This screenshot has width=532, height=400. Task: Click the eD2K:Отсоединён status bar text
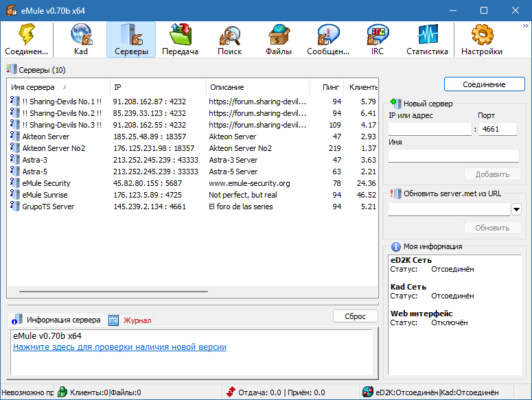(x=407, y=392)
